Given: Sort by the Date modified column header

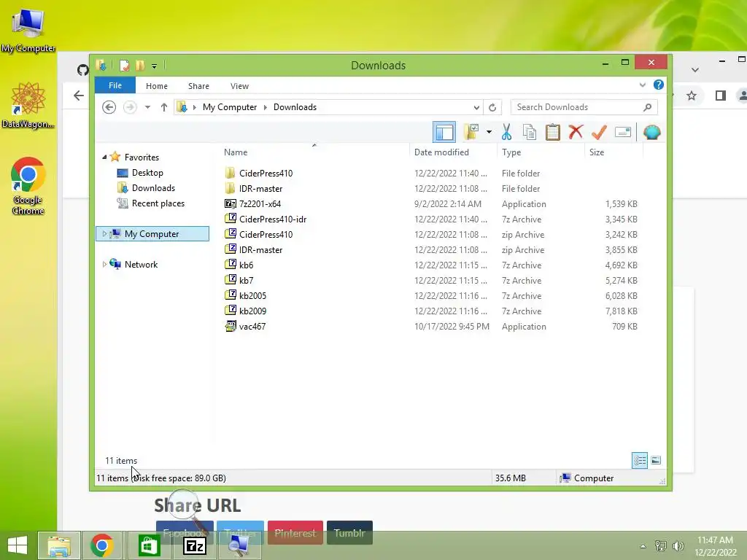Looking at the screenshot, I should click(453, 152).
